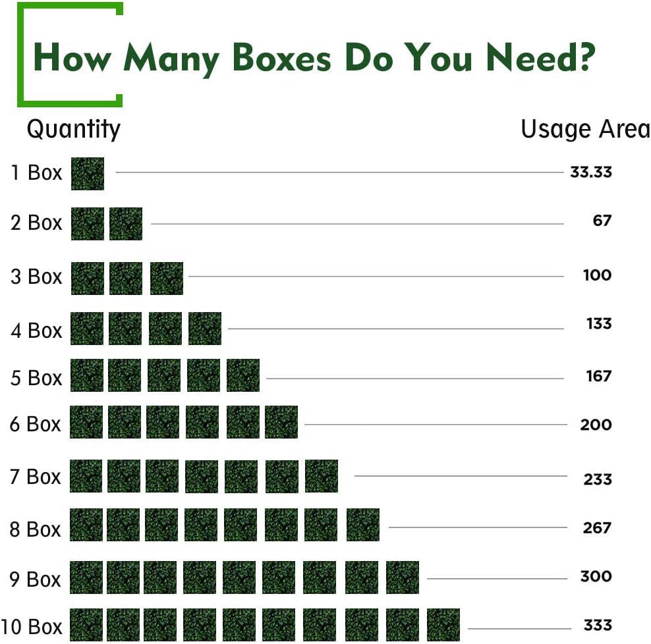
Task: Click the "How Many Boxes Do You Need?" heading
Action: pyautogui.click(x=314, y=57)
